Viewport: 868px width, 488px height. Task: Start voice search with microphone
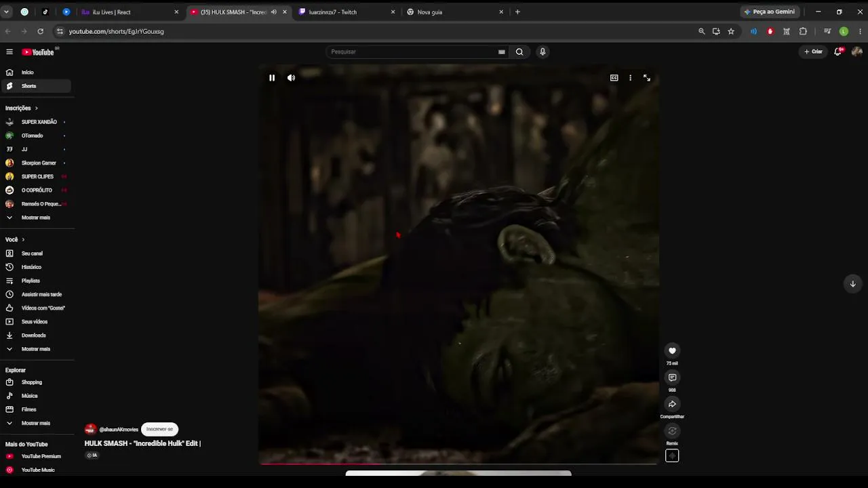[542, 52]
